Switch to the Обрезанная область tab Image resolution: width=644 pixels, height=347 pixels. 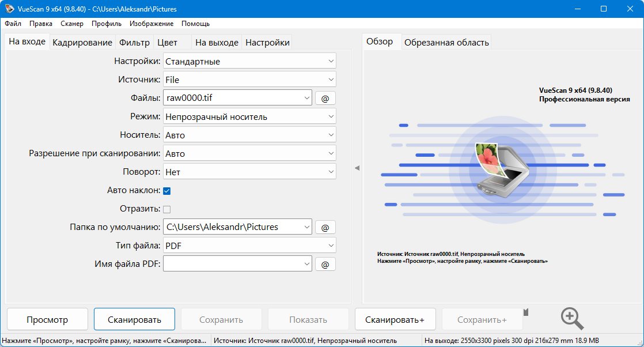point(446,42)
